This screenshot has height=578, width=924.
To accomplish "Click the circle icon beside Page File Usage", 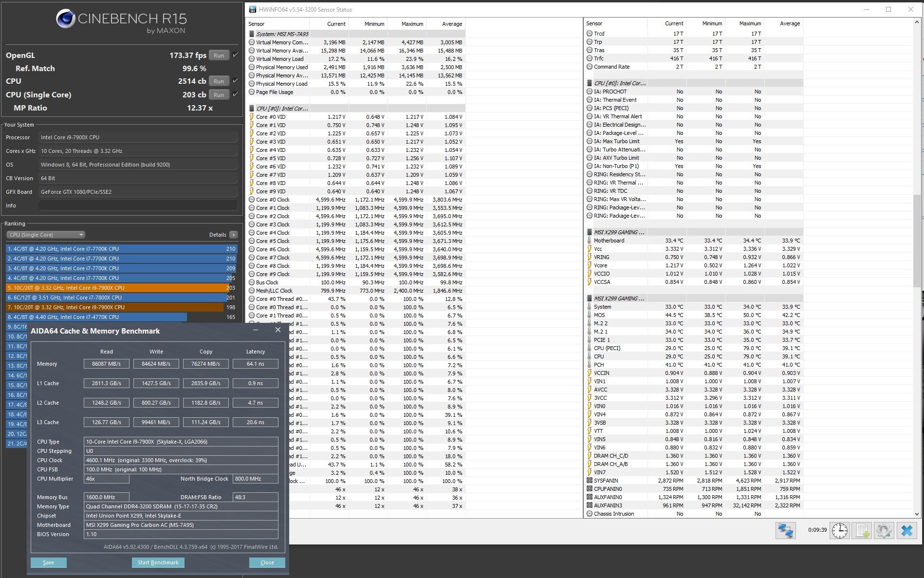I will pyautogui.click(x=252, y=92).
